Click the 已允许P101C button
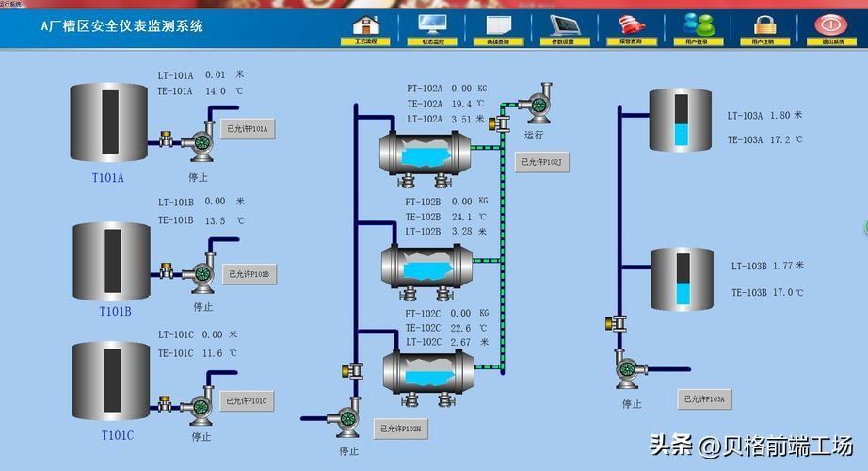 point(247,401)
